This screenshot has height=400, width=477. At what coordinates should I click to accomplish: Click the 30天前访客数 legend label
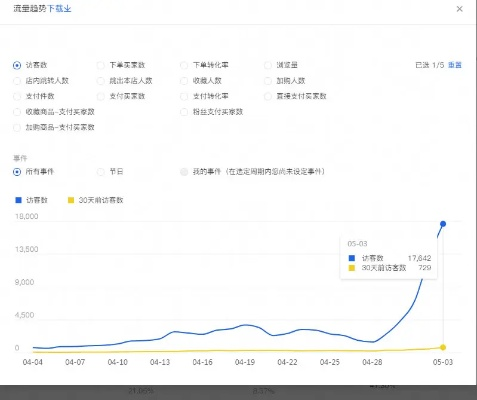(101, 200)
